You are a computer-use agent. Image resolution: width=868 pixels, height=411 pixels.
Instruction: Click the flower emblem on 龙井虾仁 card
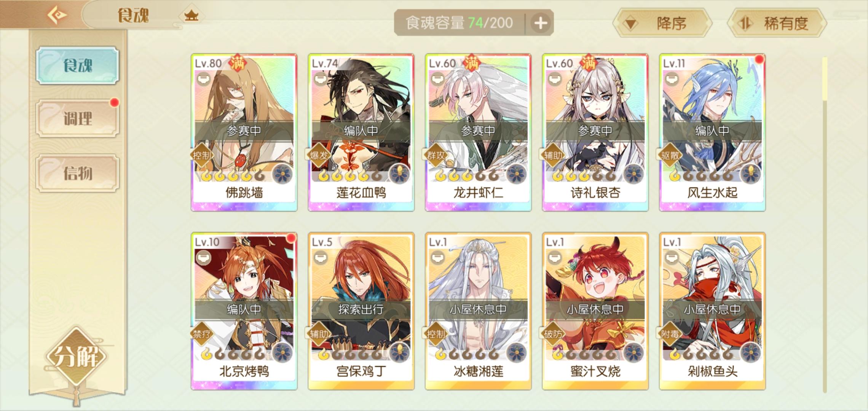517,175
